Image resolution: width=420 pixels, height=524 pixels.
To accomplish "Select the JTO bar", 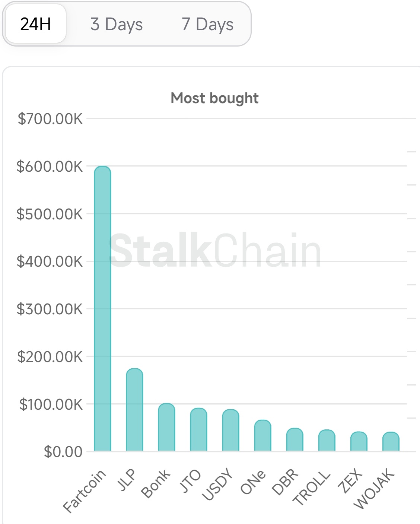I will [198, 429].
